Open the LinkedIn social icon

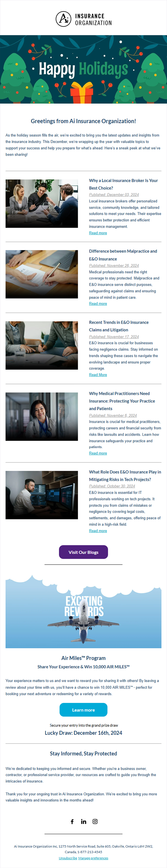coord(84,821)
